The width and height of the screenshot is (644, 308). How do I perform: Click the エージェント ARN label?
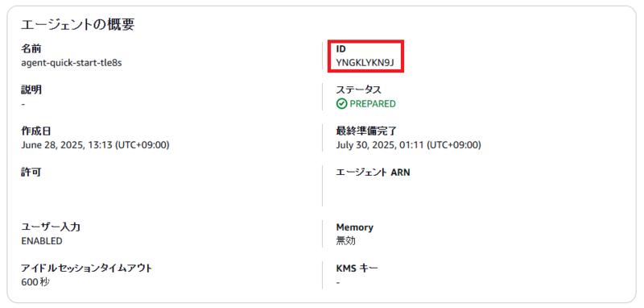(373, 173)
